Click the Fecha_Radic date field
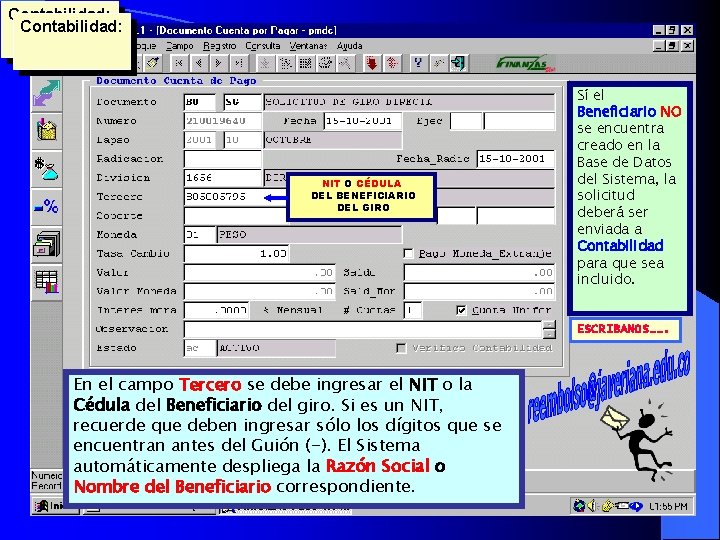Image resolution: width=720 pixels, height=540 pixels. click(515, 159)
